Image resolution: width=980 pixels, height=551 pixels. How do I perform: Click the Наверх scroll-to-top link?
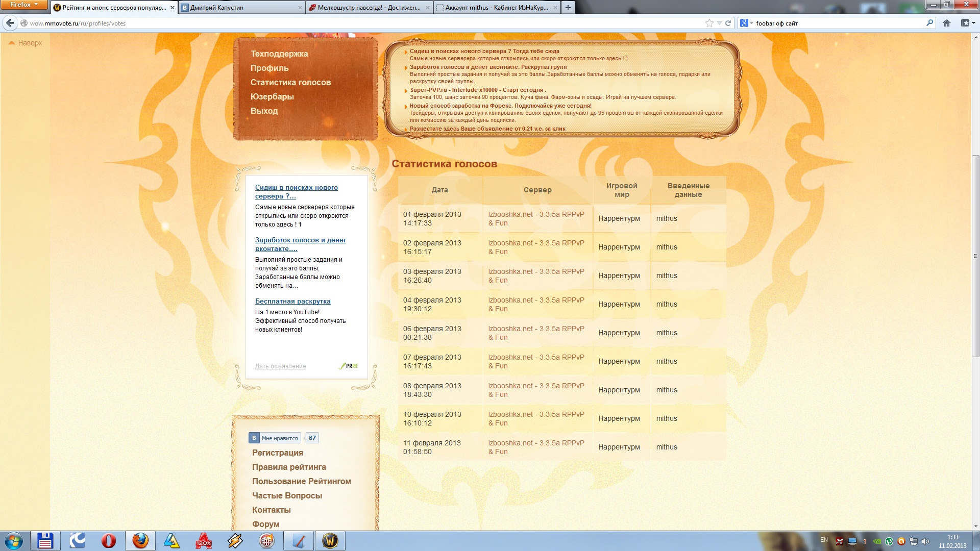point(30,43)
